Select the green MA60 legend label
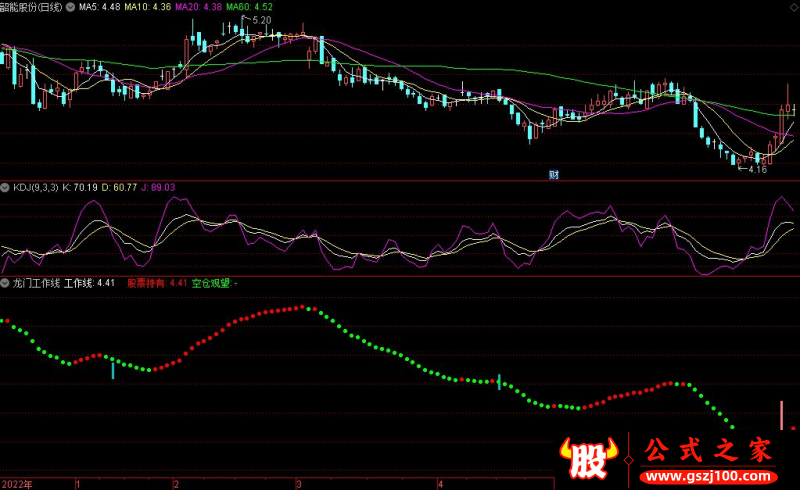The height and width of the screenshot is (490, 800). click(x=249, y=7)
